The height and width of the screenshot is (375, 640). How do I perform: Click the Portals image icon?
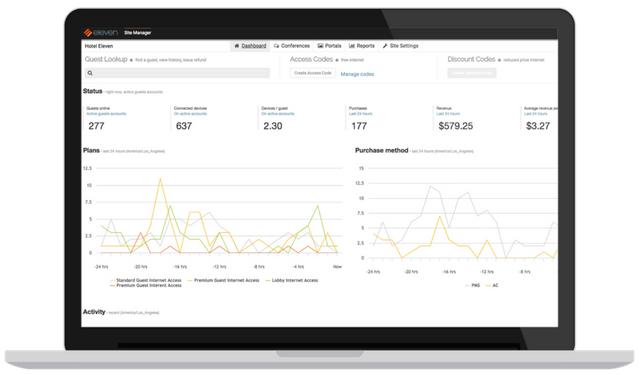[320, 46]
